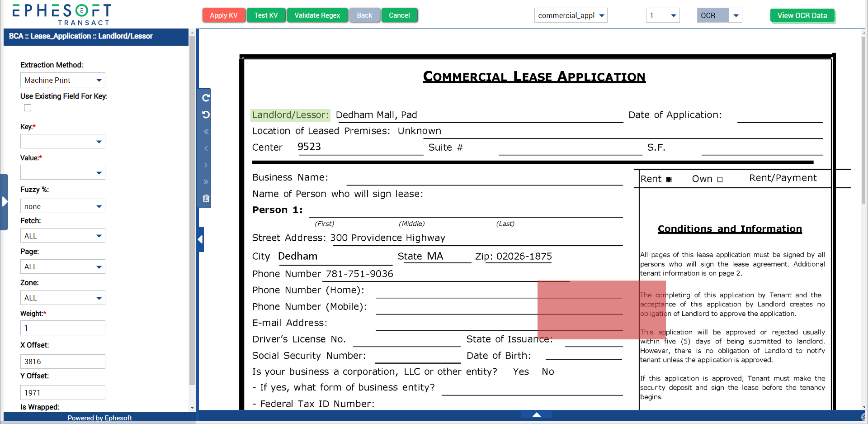The height and width of the screenshot is (424, 868).
Task: Open the Key dropdown
Action: pyautogui.click(x=63, y=142)
